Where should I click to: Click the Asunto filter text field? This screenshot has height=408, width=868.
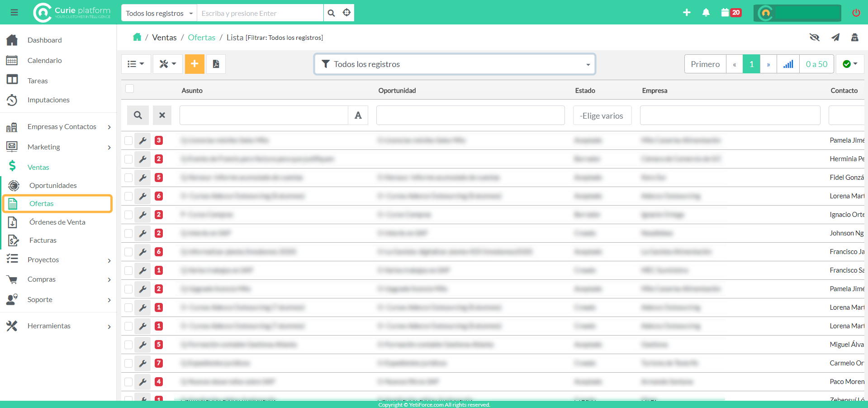[x=264, y=115]
